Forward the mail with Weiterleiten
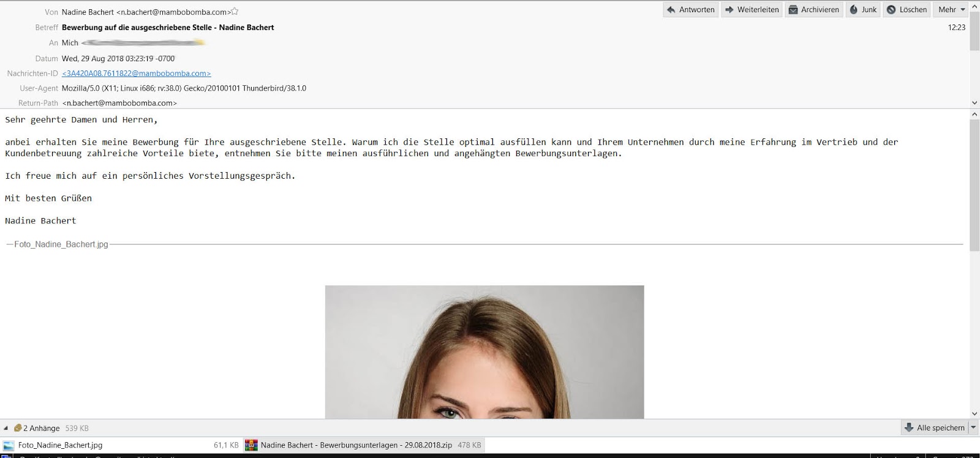The image size is (980, 458). [x=752, y=10]
